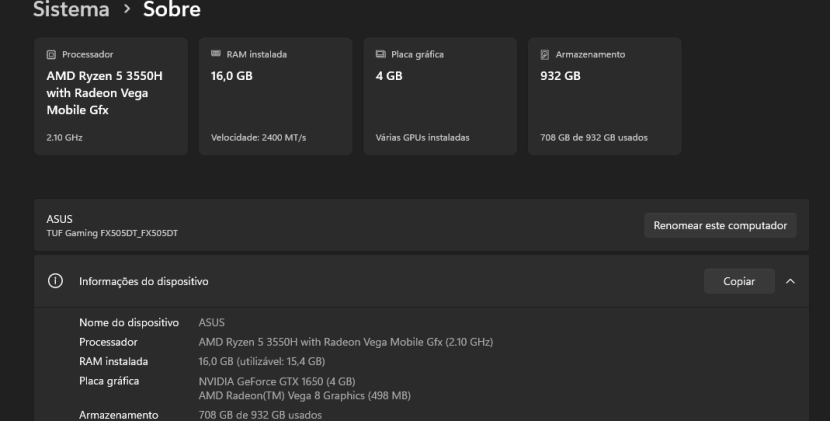This screenshot has height=421, width=830.
Task: Open the Placa gráfica summary card
Action: [440, 96]
